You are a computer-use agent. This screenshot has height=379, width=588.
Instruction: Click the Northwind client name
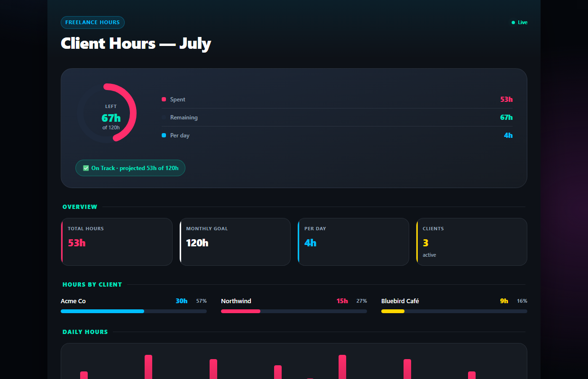click(x=236, y=301)
